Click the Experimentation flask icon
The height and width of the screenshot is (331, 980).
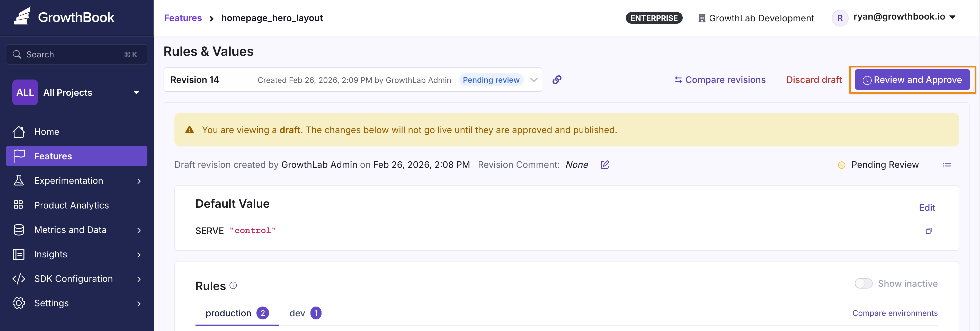pyautogui.click(x=19, y=180)
